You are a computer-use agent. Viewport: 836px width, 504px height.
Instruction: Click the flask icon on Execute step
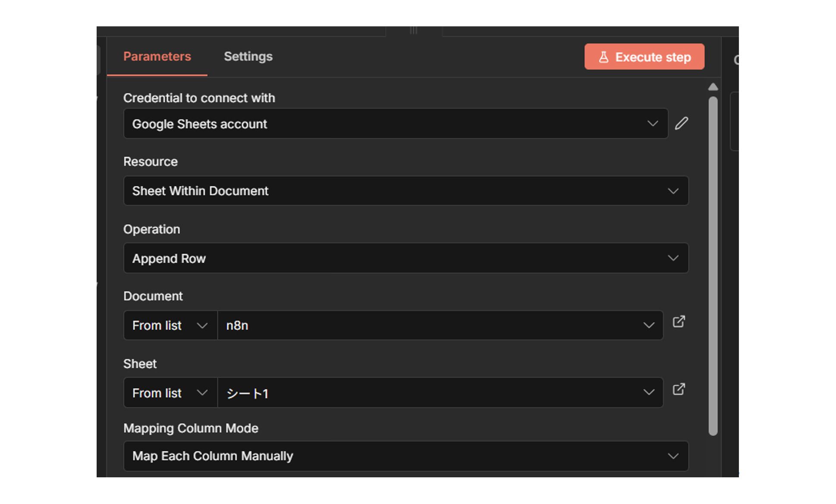click(603, 57)
